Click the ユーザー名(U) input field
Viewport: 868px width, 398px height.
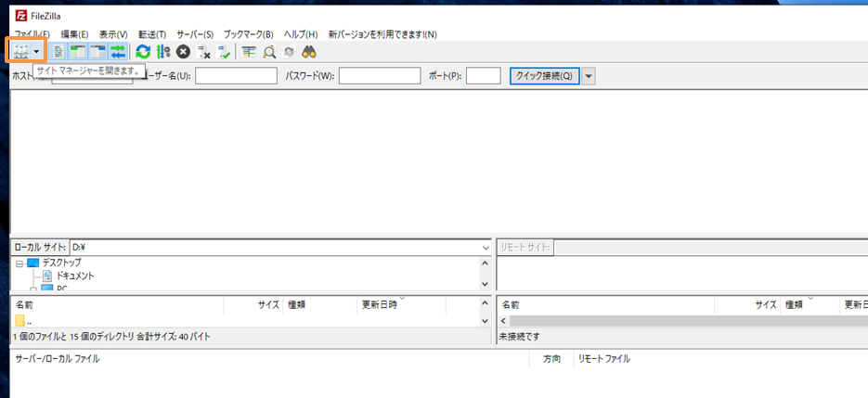(237, 76)
